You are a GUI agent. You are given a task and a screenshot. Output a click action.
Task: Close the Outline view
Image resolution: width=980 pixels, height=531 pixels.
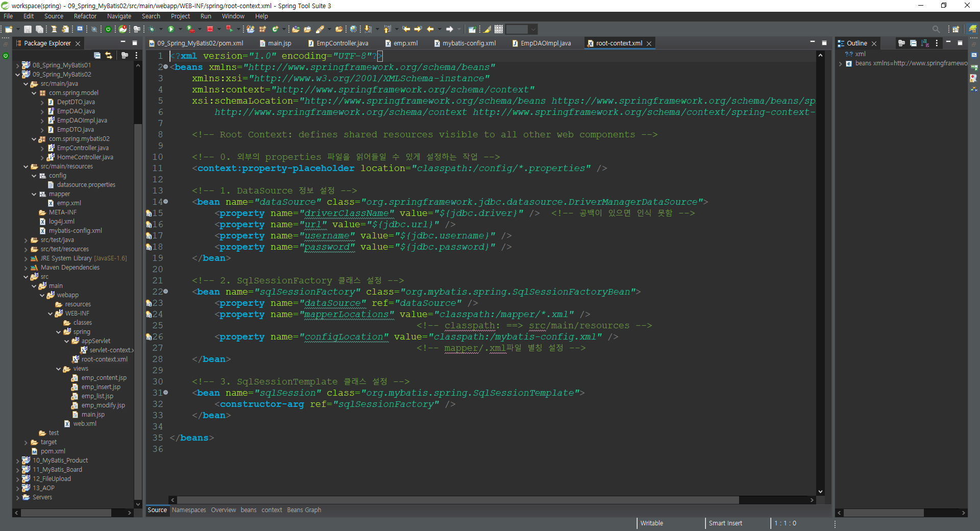874,43
